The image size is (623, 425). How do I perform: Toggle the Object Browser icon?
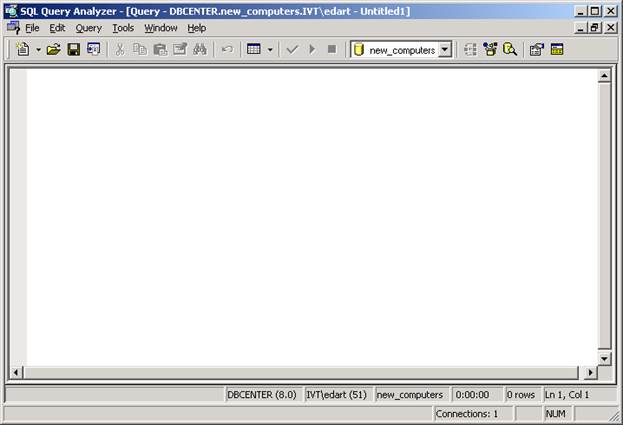(x=490, y=49)
